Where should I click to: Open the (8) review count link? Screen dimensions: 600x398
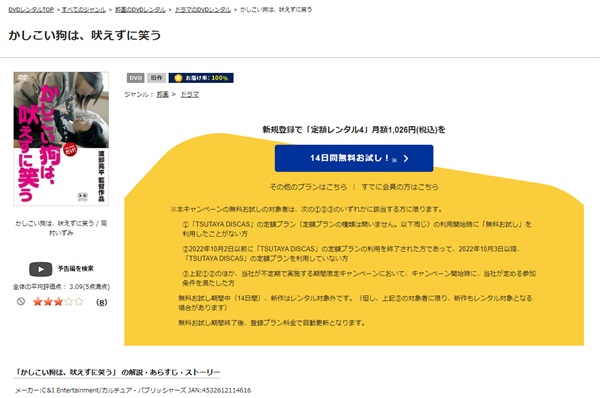[101, 302]
